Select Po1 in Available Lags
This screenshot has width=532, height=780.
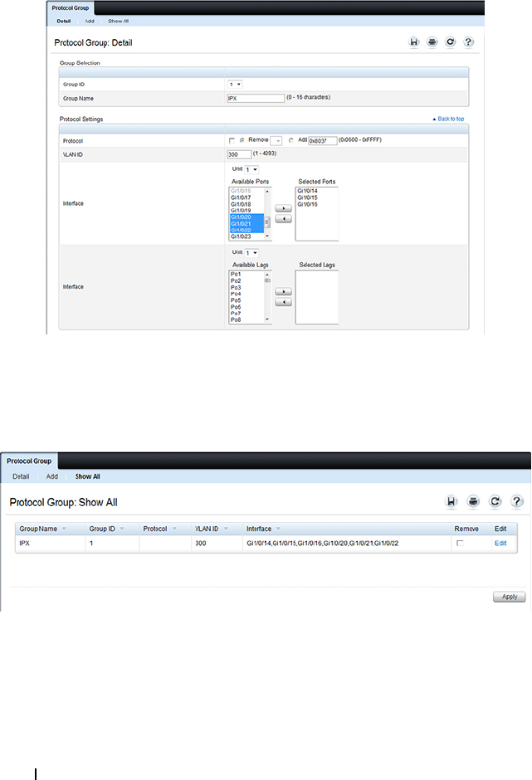(236, 274)
